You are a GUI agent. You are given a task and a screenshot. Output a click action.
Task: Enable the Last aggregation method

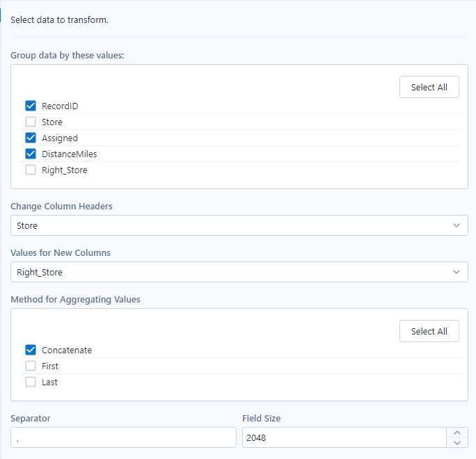click(x=31, y=382)
